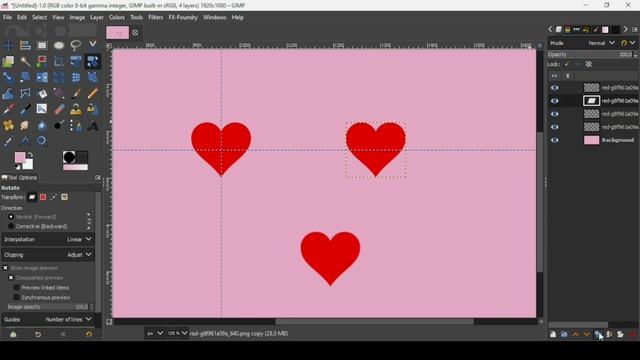Close the open image tab
The height and width of the screenshot is (360, 640).
click(x=135, y=33)
